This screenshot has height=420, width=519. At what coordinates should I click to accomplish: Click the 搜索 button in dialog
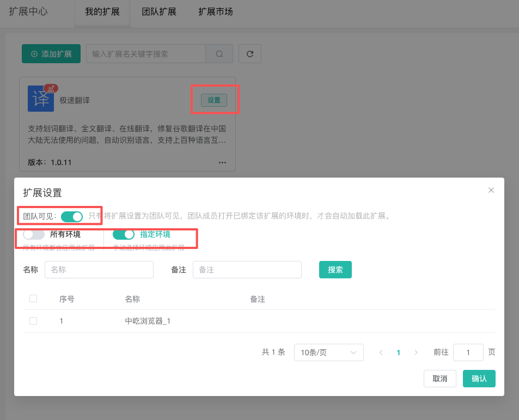[x=335, y=270]
